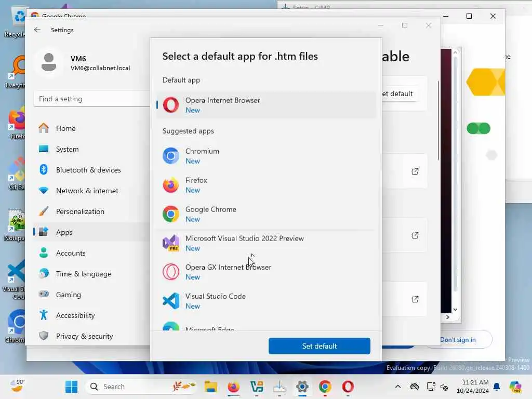Viewport: 532px width, 399px height.
Task: Go back with the Settings back arrow
Action: point(37,30)
